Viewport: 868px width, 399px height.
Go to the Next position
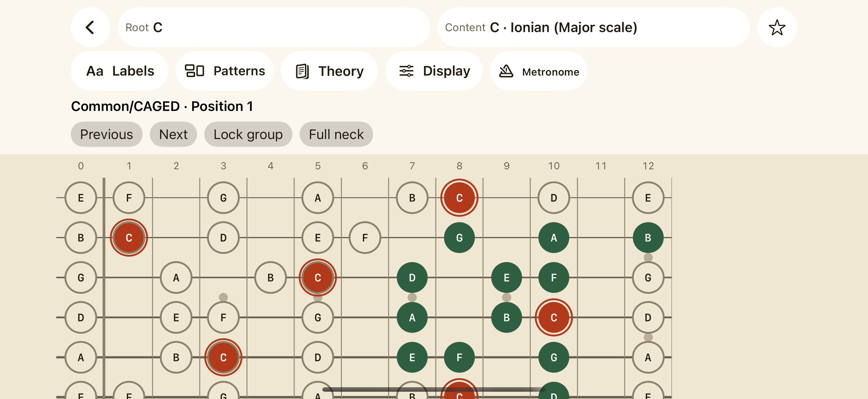[x=173, y=134]
